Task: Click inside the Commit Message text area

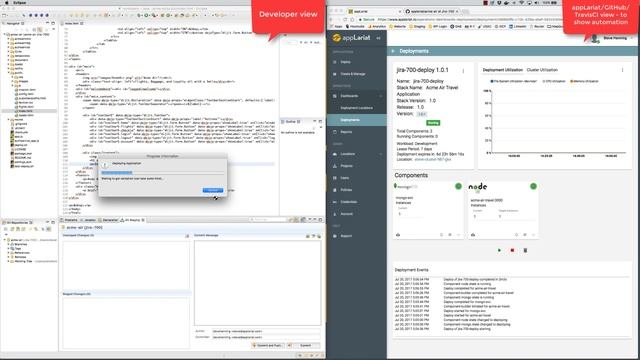Action: [x=258, y=282]
